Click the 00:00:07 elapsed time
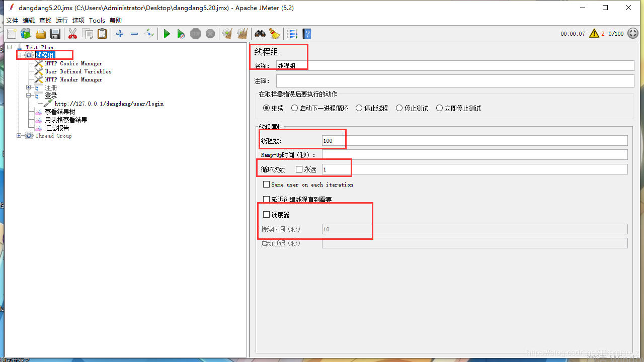The image size is (644, 362). click(x=573, y=34)
